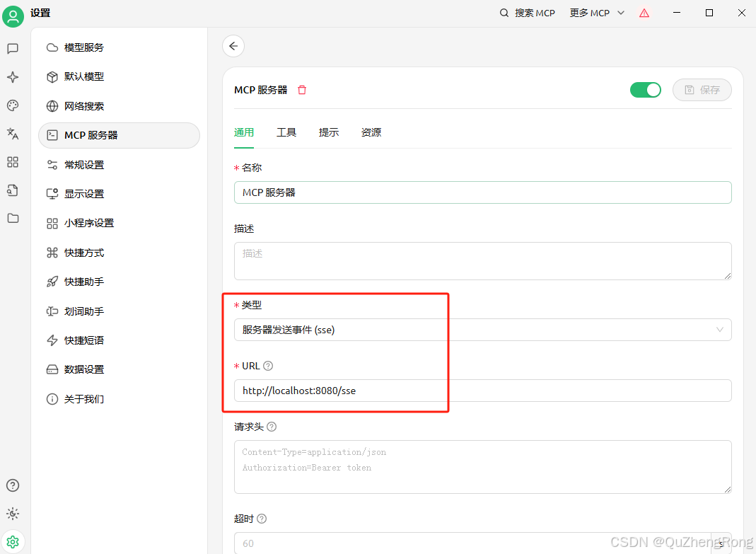Delete the MCP server with trash icon
Viewport: 756px width, 554px height.
(x=302, y=90)
